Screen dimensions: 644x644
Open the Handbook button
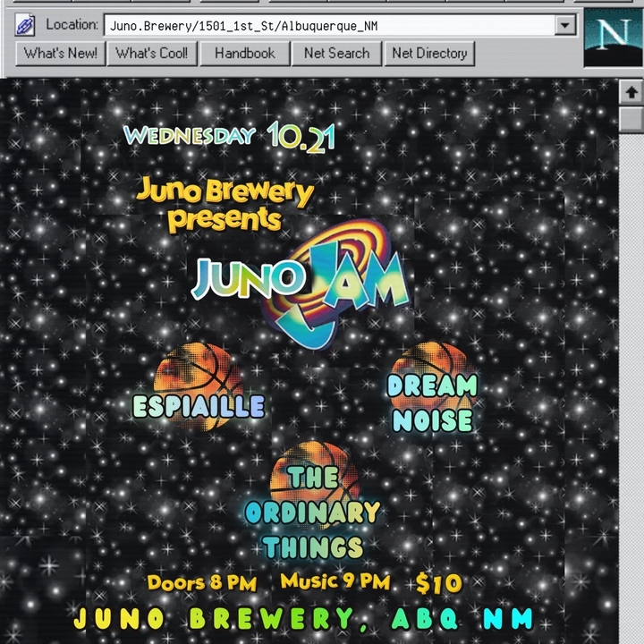pos(245,54)
